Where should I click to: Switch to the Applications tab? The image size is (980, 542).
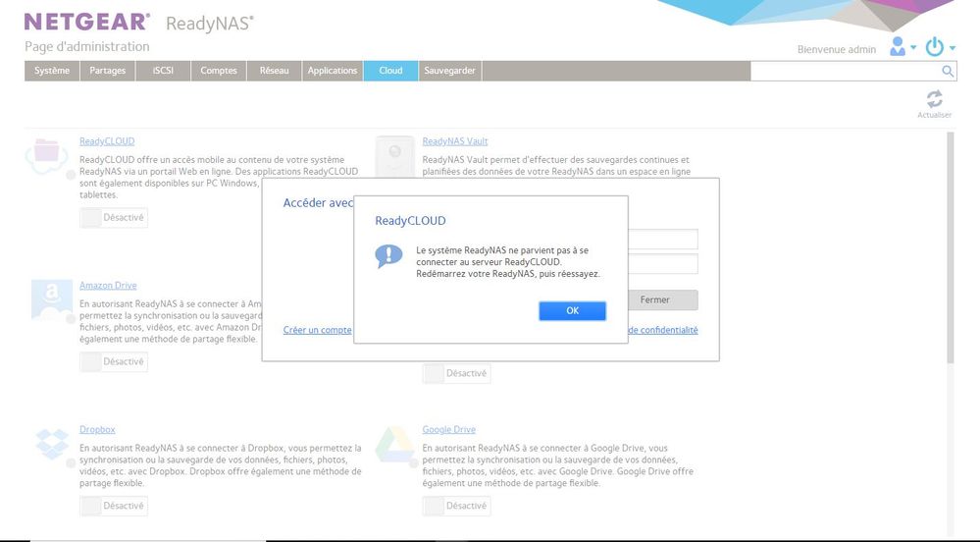coord(333,71)
